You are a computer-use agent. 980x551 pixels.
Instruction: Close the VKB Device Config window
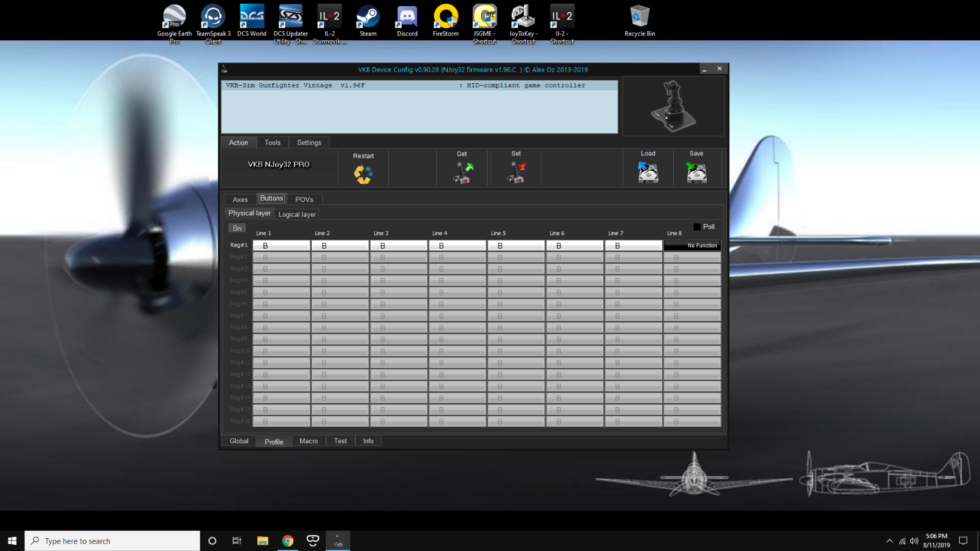(x=720, y=69)
